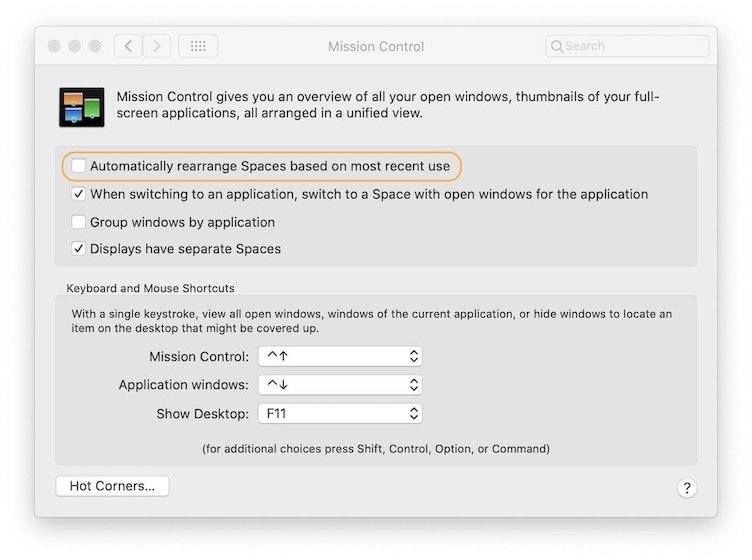Click the magnifying glass search icon
This screenshot has height=560, width=752.
tap(556, 46)
